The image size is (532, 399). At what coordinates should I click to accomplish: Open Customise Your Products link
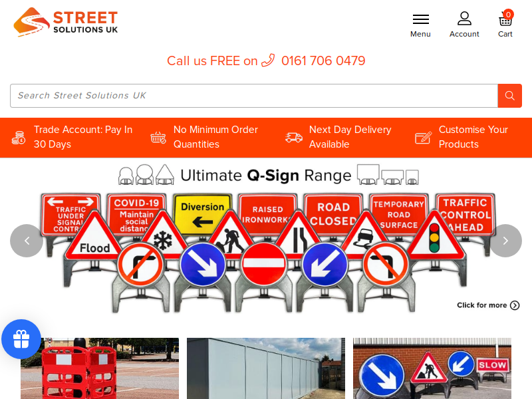473,137
